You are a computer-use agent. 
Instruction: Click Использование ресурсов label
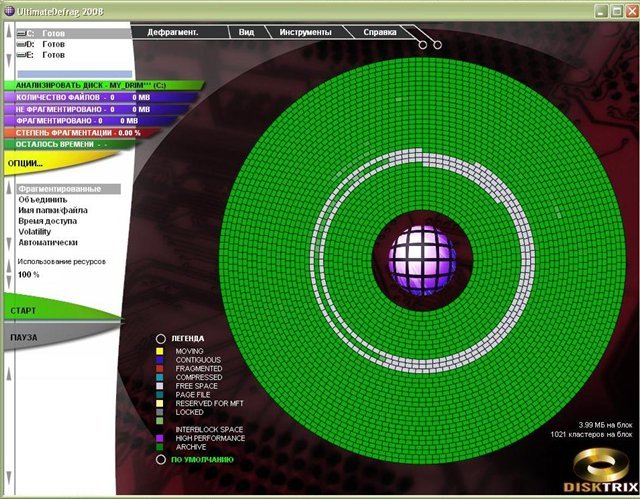point(62,262)
